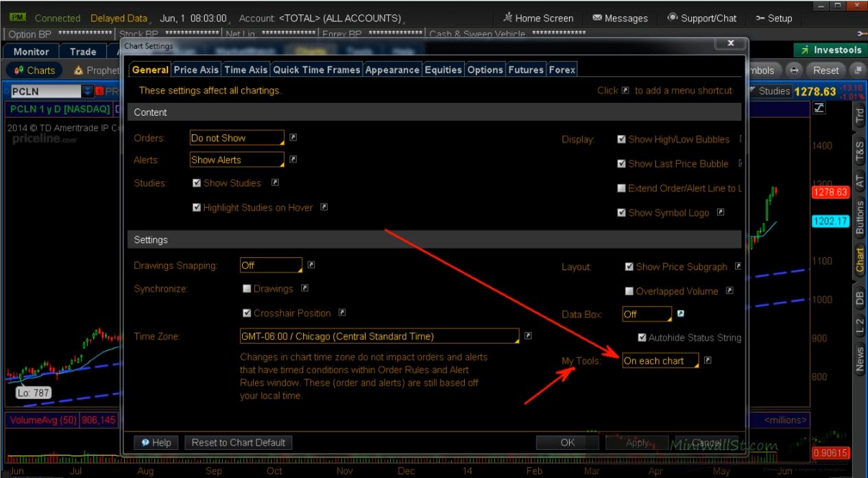
Task: Open Help in the Chart Settings dialog
Action: [x=156, y=442]
